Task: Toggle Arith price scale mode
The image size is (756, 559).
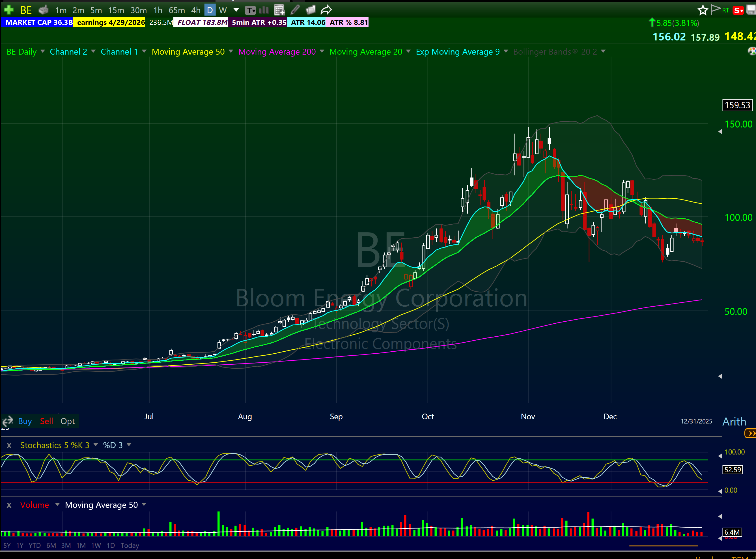Action: [x=734, y=422]
